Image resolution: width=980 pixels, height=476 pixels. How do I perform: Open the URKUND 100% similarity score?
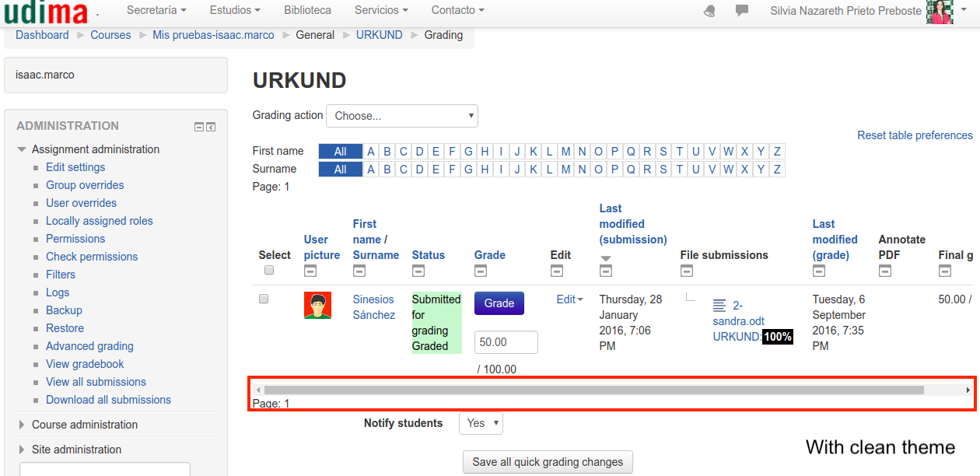point(778,337)
